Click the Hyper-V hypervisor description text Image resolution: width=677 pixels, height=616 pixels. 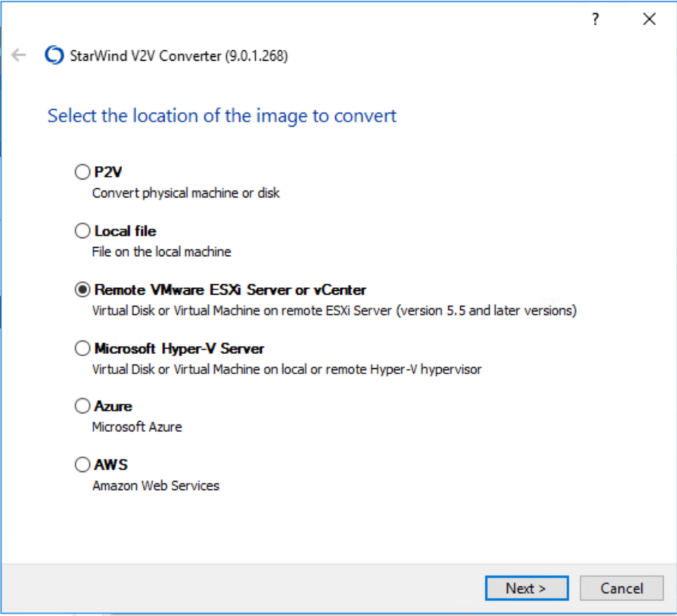(287, 369)
